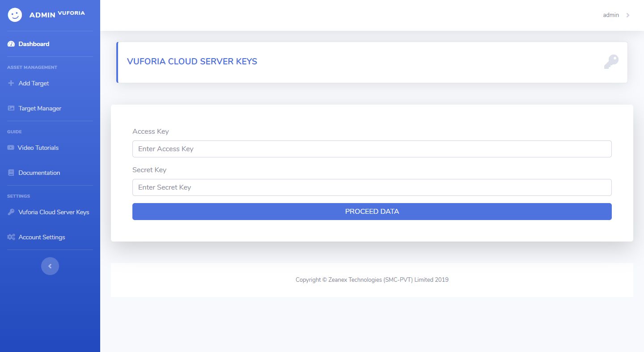Click the Add Target plus icon
This screenshot has width=644, height=352.
11,83
